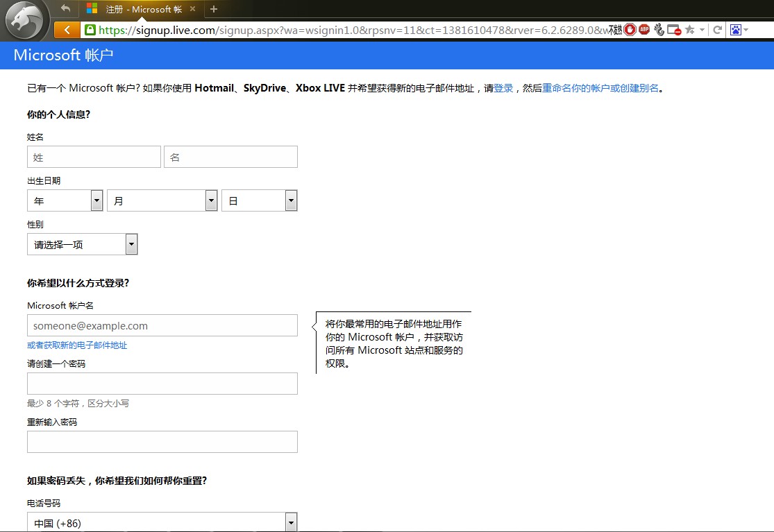Click the 如果密码丢失 reset heading
This screenshot has height=532, width=774.
[x=117, y=481]
